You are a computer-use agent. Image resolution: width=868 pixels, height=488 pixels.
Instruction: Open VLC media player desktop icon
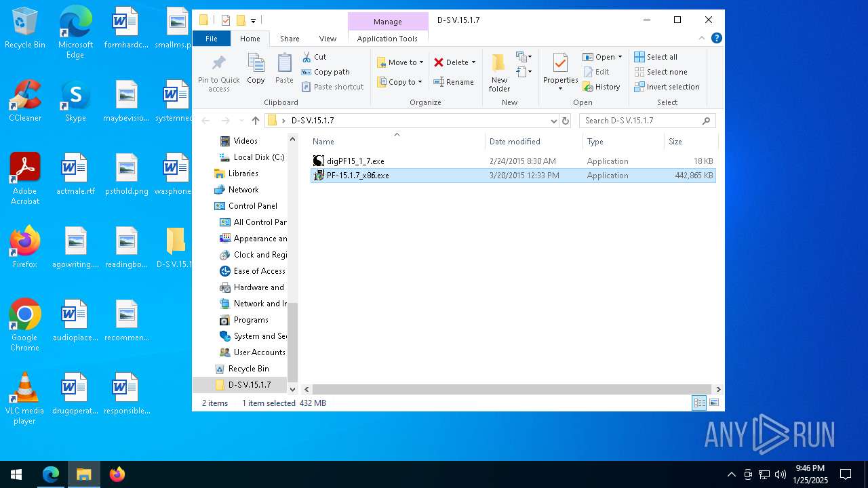pyautogui.click(x=25, y=398)
